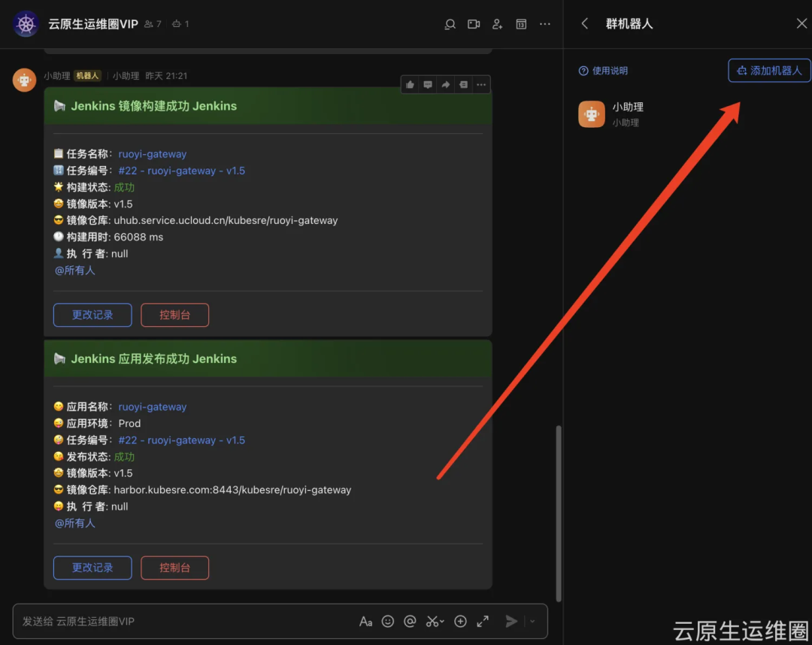Viewport: 812px width, 645px height.
Task: Open #22 task link in the 镜像构建成功 card
Action: (x=181, y=171)
